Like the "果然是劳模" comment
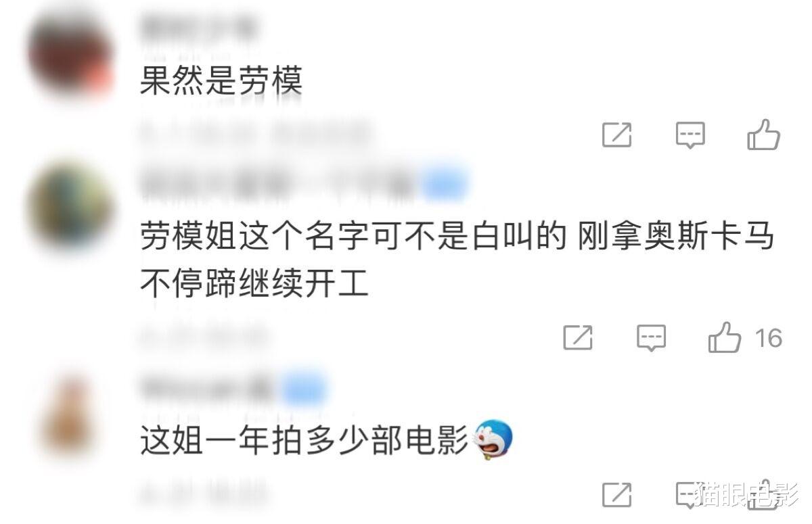The height and width of the screenshot is (524, 812). click(764, 135)
